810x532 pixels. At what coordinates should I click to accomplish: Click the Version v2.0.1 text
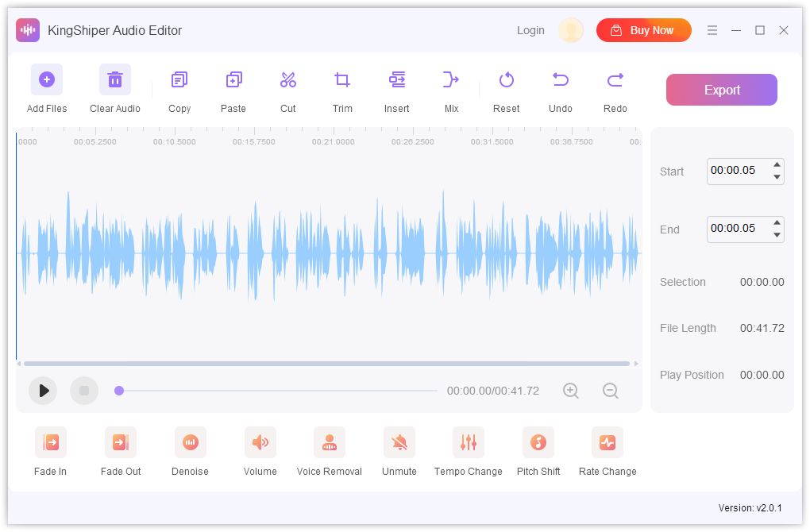750,507
